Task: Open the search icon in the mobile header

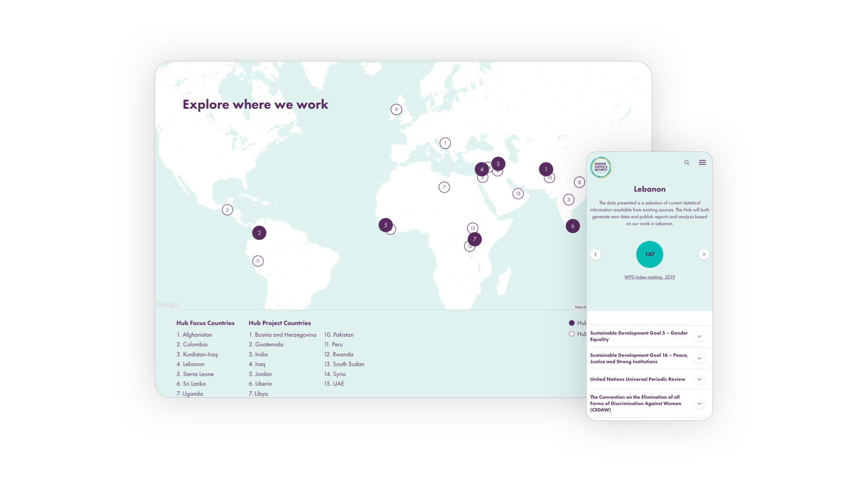Action: pyautogui.click(x=687, y=163)
